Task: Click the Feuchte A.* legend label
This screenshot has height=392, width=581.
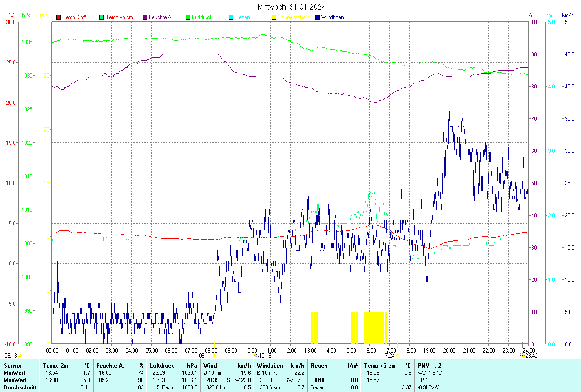Action: tap(162, 17)
